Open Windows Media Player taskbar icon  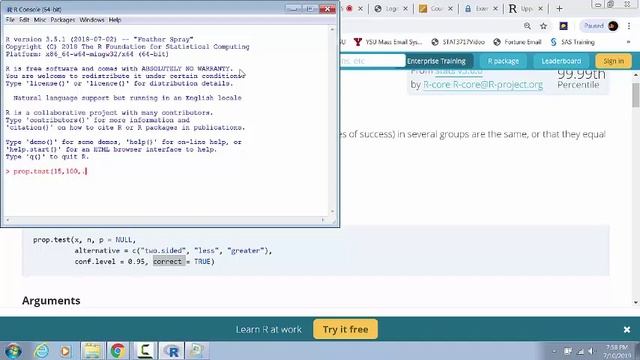[65, 351]
